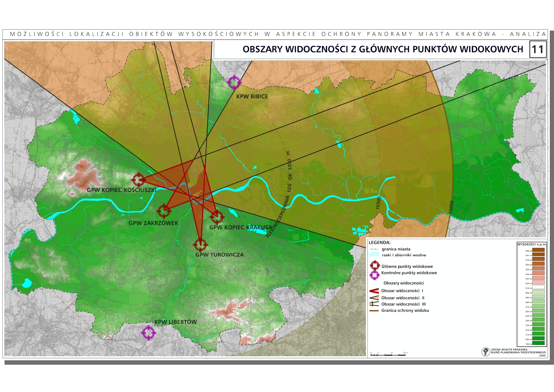Click the Urząd Miasta Krakowa emblem
This screenshot has width=554, height=392.
click(x=485, y=352)
